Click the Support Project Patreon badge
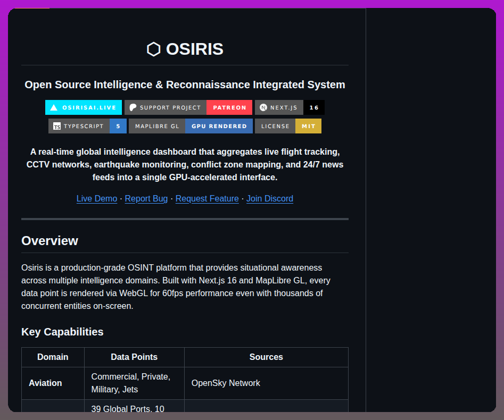The height and width of the screenshot is (420, 504). 188,107
